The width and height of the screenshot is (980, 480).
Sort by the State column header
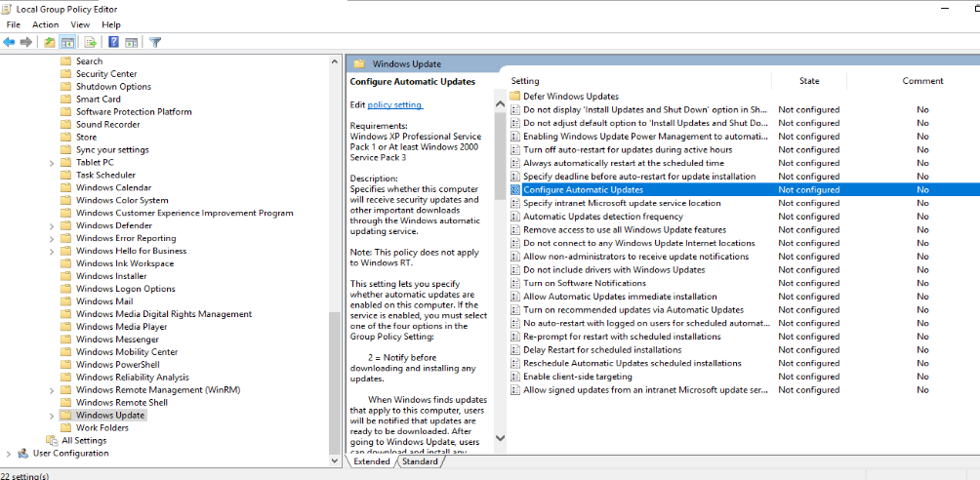coord(809,81)
